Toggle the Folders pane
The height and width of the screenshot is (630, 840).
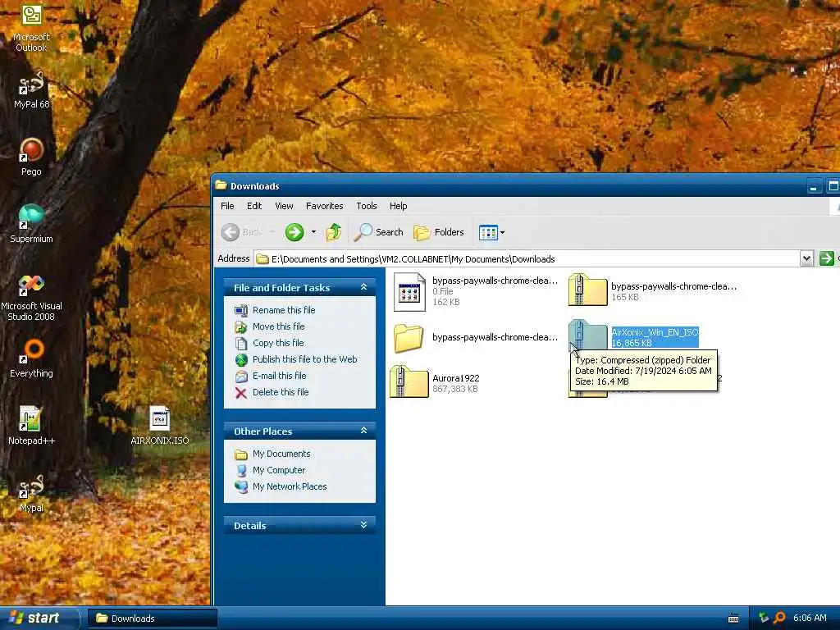[x=439, y=232]
